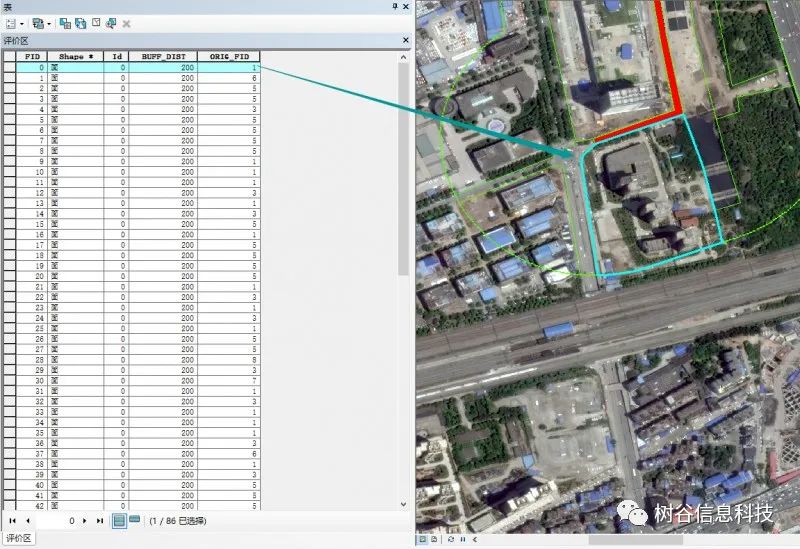Switch map to Layout View icon
This screenshot has width=800, height=549.
click(x=434, y=539)
